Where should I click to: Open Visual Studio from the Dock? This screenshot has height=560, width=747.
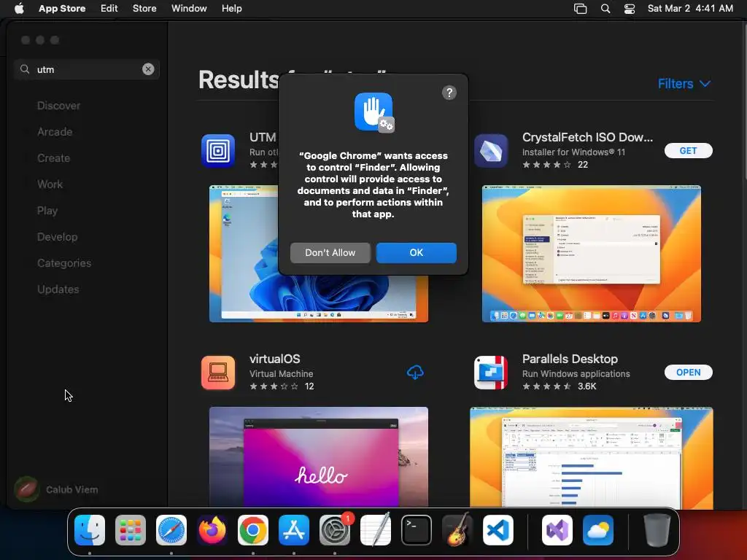(557, 530)
